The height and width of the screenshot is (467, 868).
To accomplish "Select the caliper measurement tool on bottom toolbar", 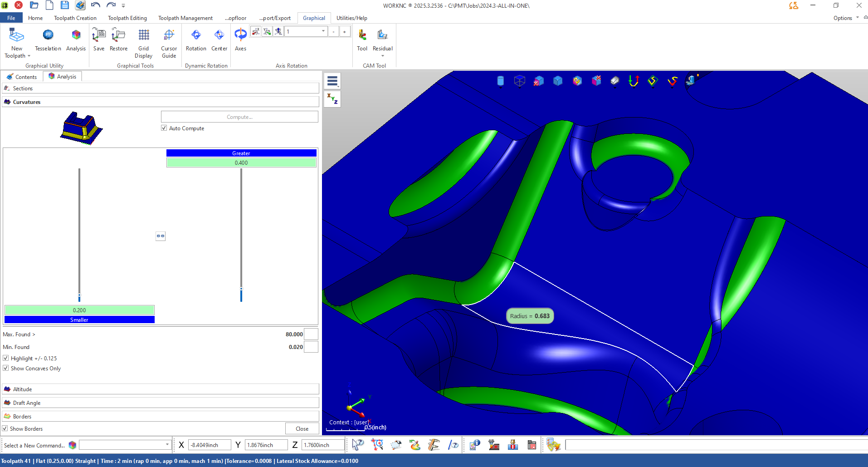I will (434, 444).
